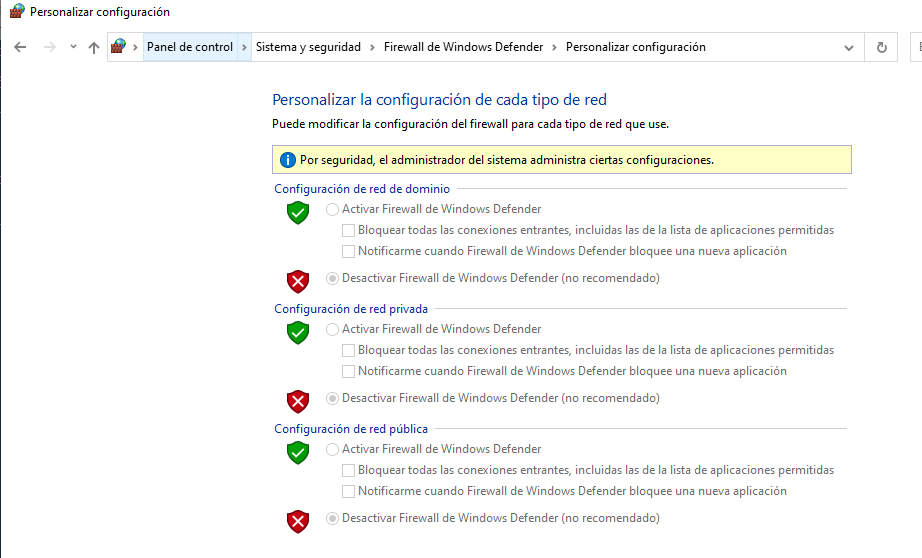The image size is (922, 558).
Task: Open recent locations dropdown next to forward arrow
Action: coord(73,46)
